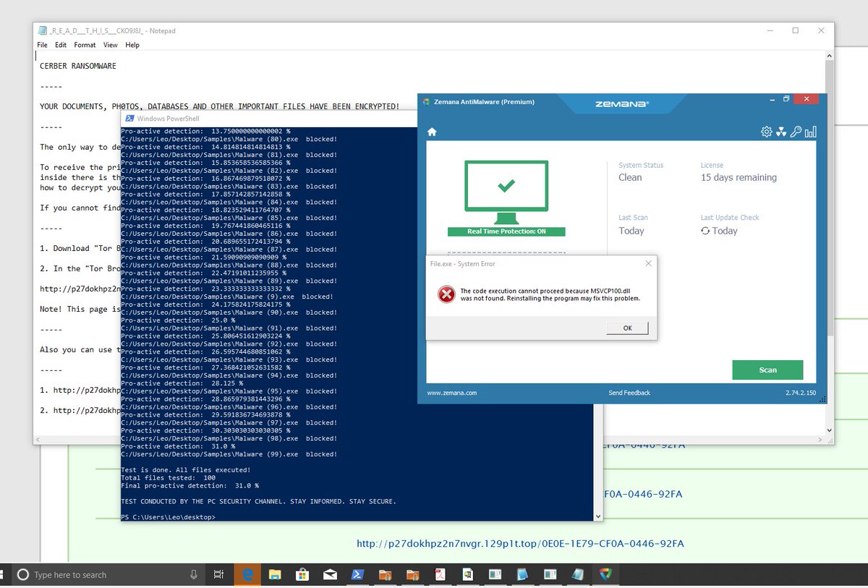Switch to PowerShell via taskbar icon

[357, 575]
